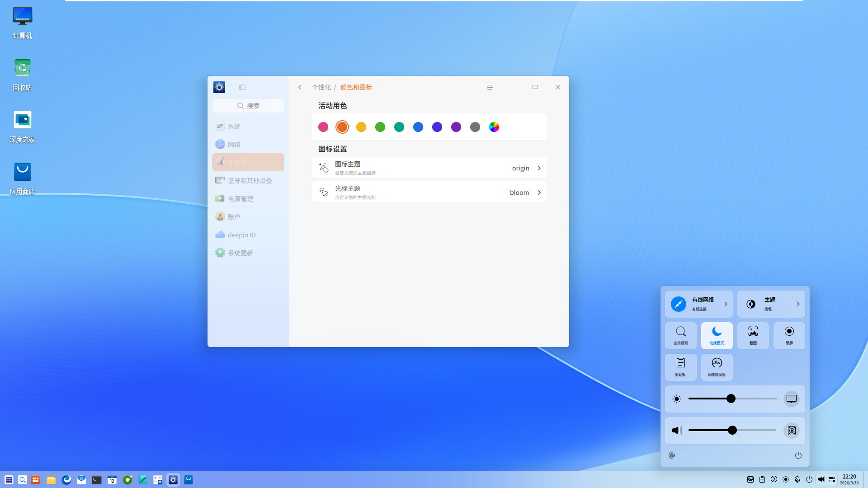The height and width of the screenshot is (488, 868).
Task: Select the green accent color
Action: point(380,127)
